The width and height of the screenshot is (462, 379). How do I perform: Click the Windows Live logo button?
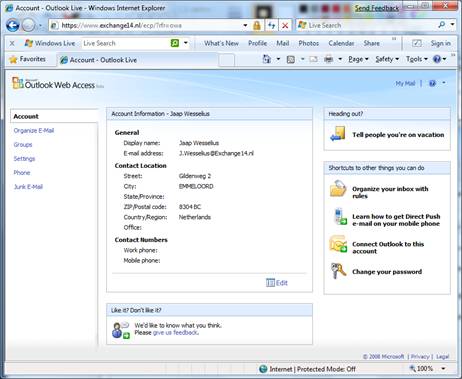(50, 43)
